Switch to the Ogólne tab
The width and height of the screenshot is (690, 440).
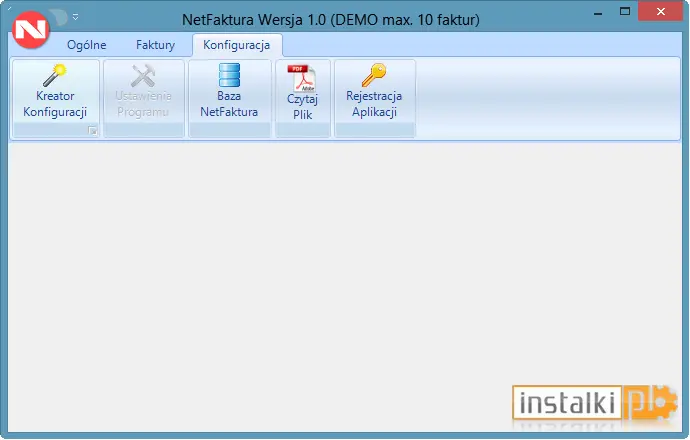pyautogui.click(x=87, y=45)
